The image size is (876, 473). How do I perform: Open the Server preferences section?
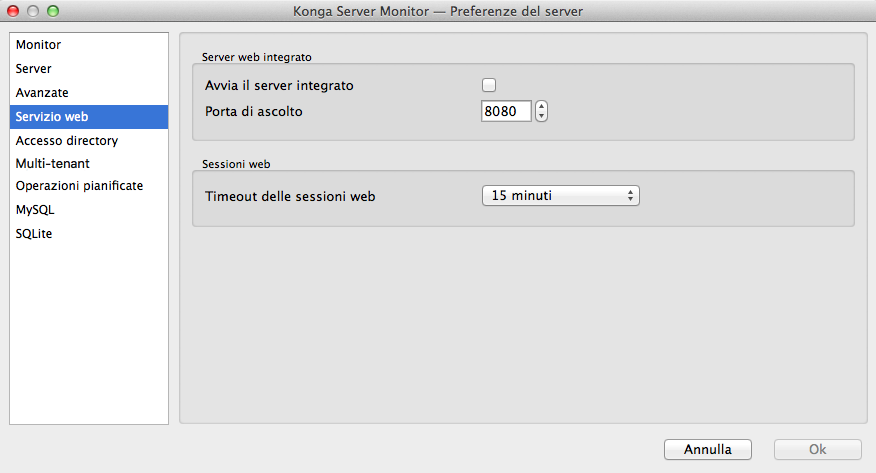[34, 69]
